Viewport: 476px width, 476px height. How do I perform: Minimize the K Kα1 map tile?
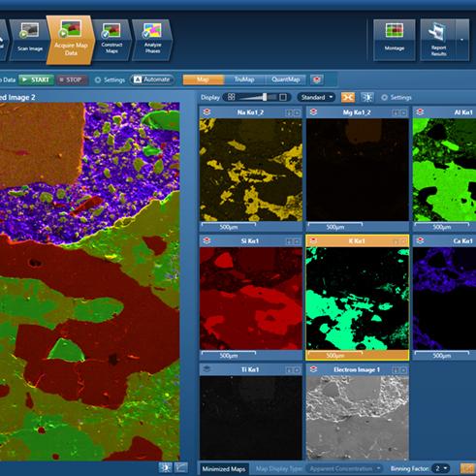pyautogui.click(x=396, y=241)
